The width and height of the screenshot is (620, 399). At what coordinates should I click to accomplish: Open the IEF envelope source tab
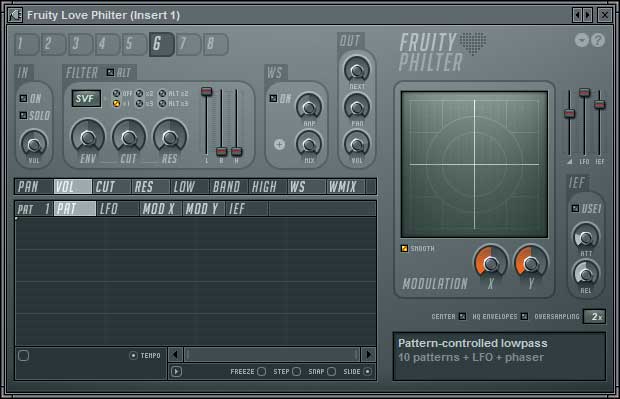pos(247,209)
